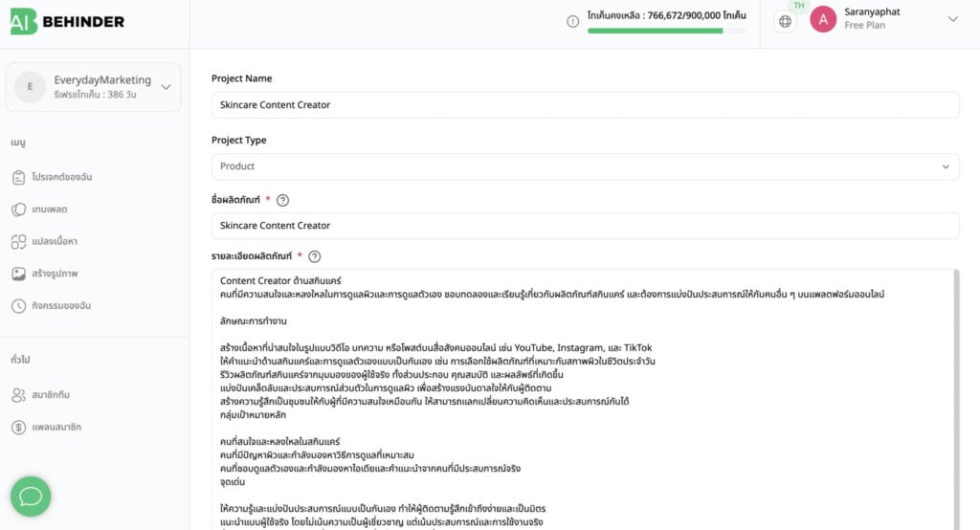
Task: Click the template sidebar icon
Action: 19,210
